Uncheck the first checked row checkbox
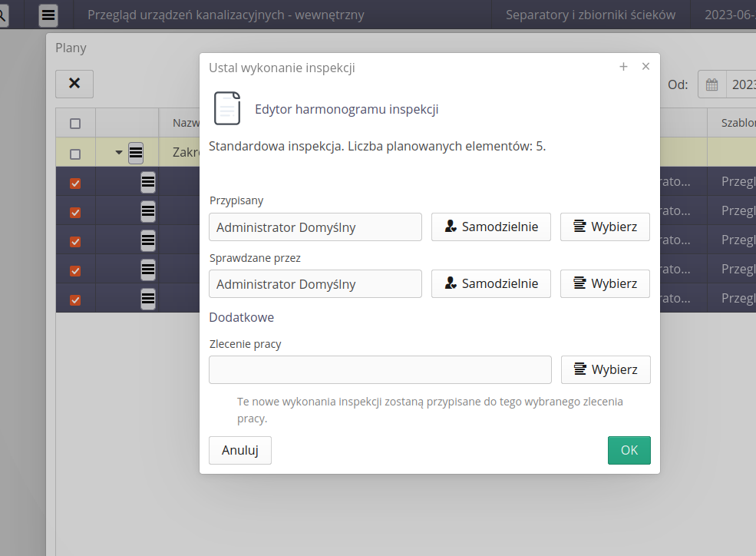 [75, 183]
